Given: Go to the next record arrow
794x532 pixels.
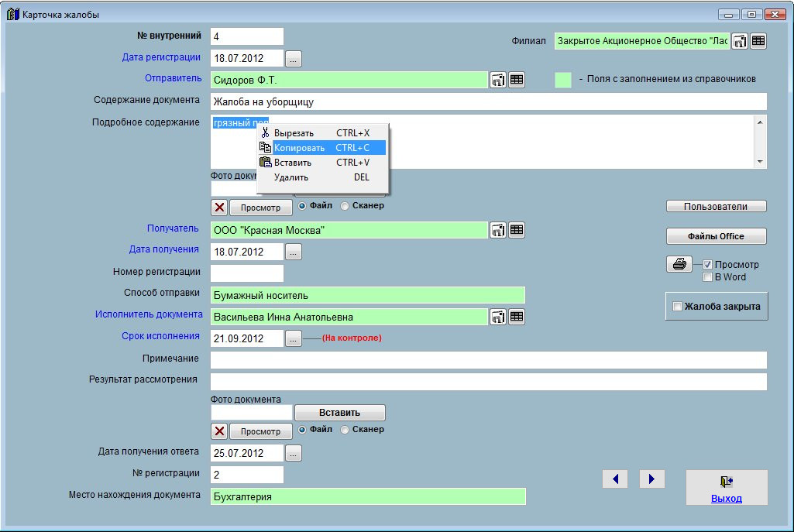Looking at the screenshot, I should tap(651, 479).
